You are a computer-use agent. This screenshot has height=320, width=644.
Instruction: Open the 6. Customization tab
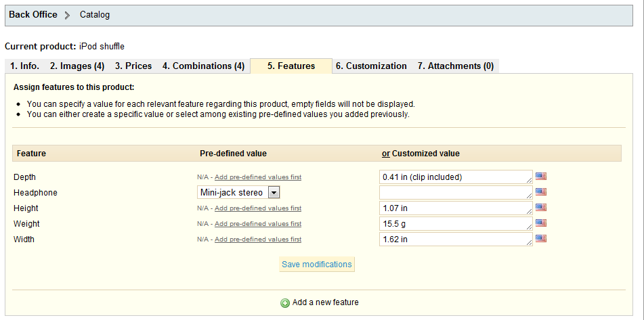pos(371,66)
